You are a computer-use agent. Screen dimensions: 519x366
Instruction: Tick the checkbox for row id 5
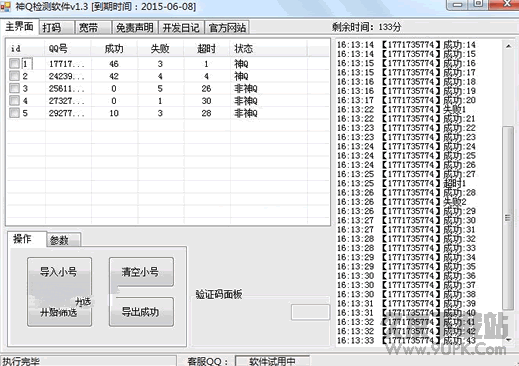[14, 113]
